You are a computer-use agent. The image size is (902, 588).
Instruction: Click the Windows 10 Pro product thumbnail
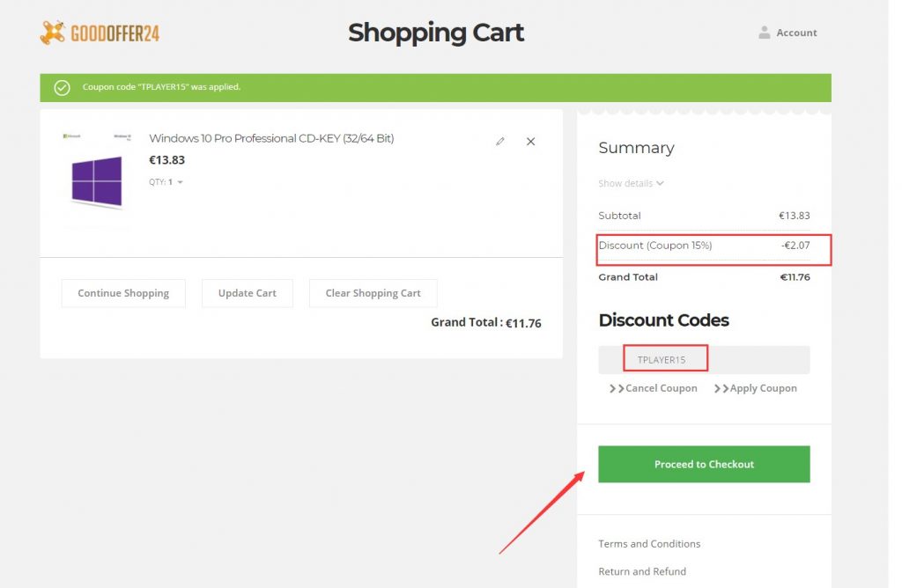coord(96,180)
